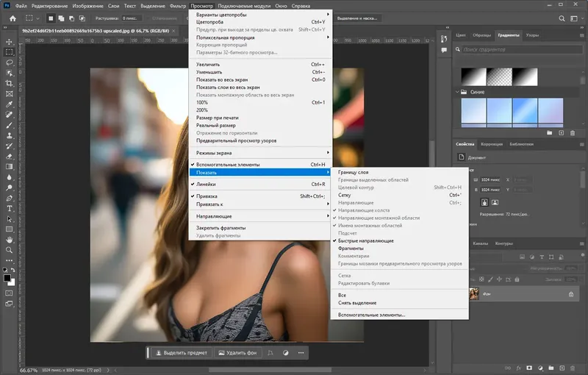Select the Hand tool
Image resolution: width=588 pixels, height=375 pixels.
coord(10,239)
